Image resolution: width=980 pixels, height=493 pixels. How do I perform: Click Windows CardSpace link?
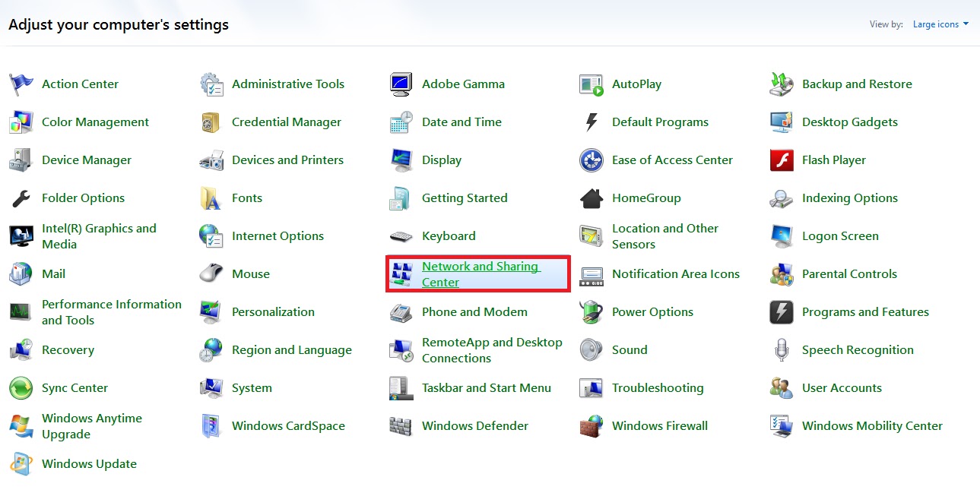[288, 426]
